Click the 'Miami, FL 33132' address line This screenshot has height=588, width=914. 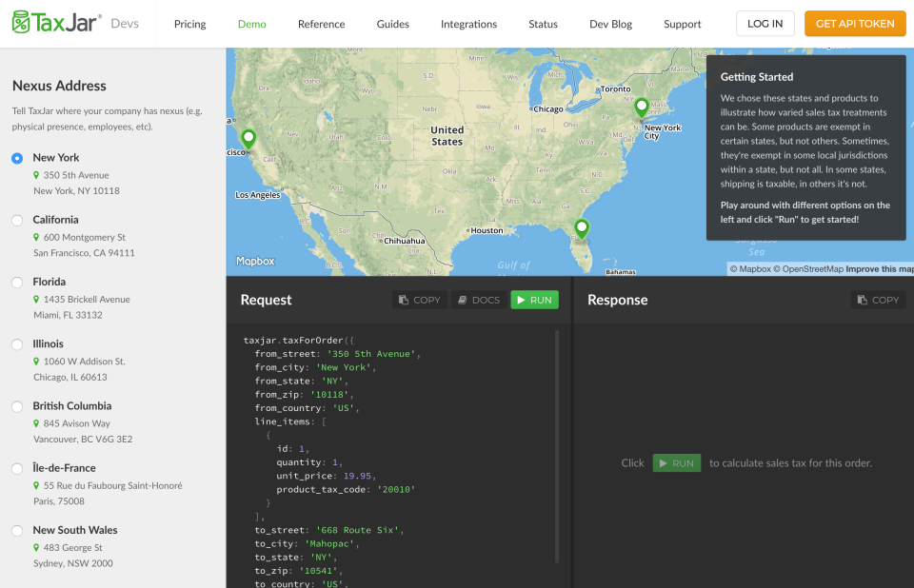pos(68,315)
